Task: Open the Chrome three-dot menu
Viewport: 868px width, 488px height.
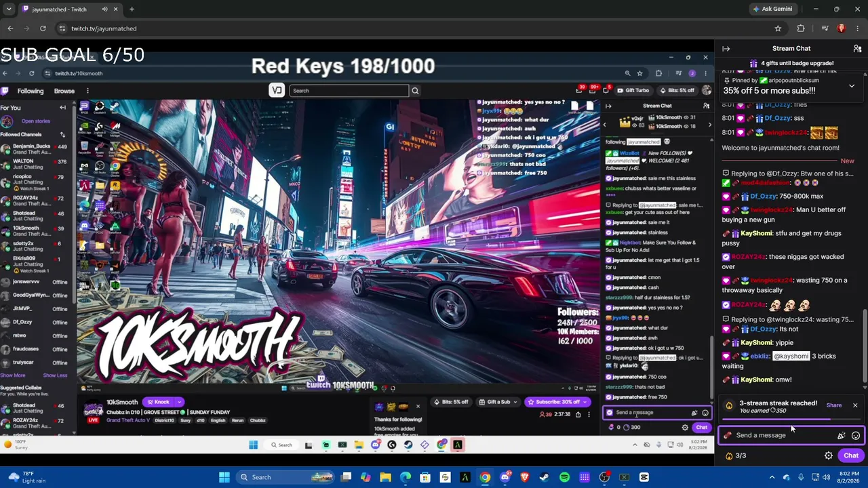Action: [857, 28]
